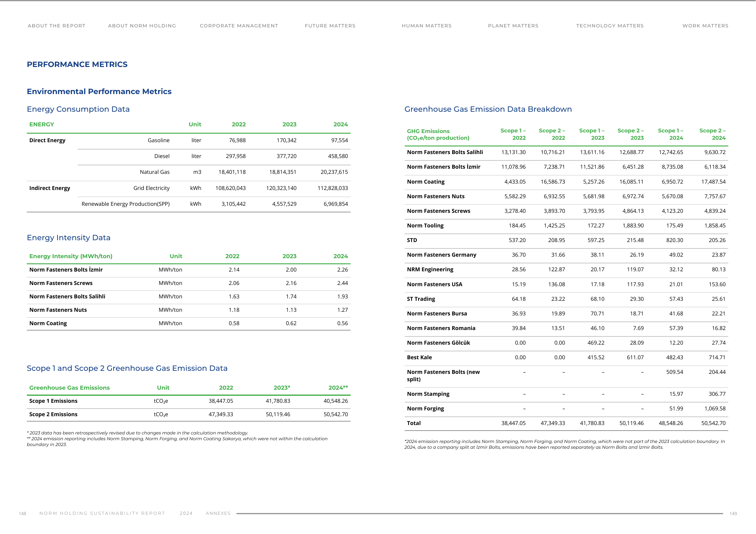Open Technology Matters navigation link

click(x=609, y=26)
